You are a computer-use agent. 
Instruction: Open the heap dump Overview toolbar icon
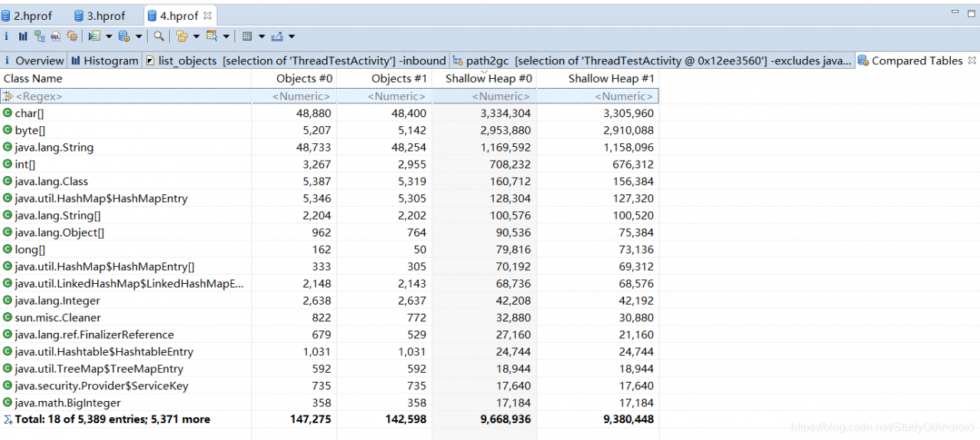point(6,36)
